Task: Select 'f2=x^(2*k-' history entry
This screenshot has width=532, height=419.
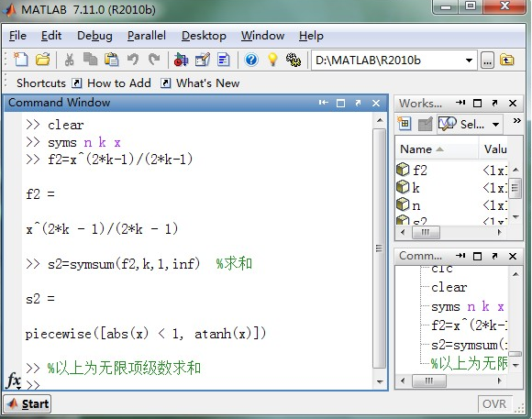Action: click(x=470, y=325)
